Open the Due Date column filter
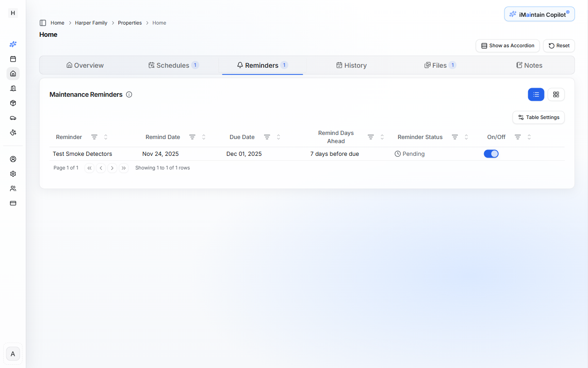The image size is (588, 368). pos(267,137)
